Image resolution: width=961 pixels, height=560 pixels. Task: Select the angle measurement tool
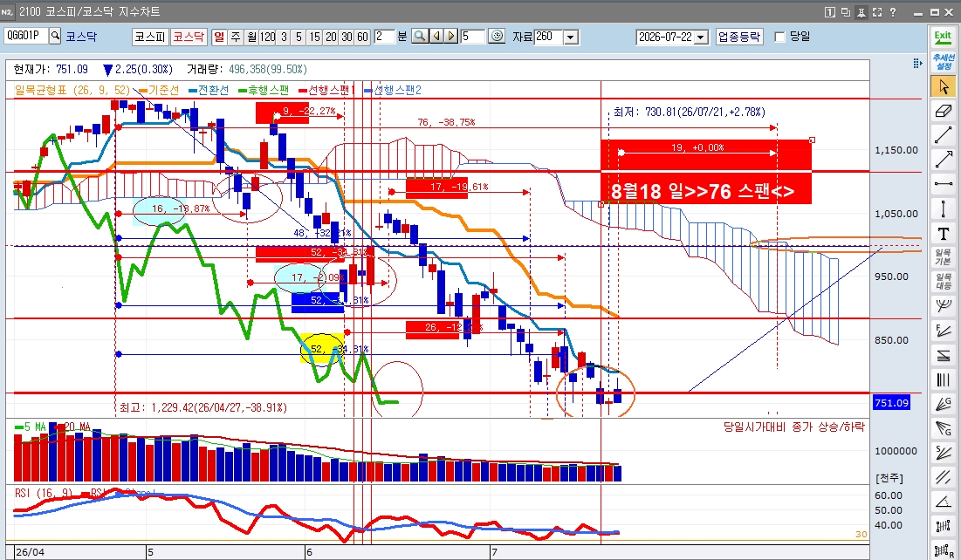[x=943, y=502]
